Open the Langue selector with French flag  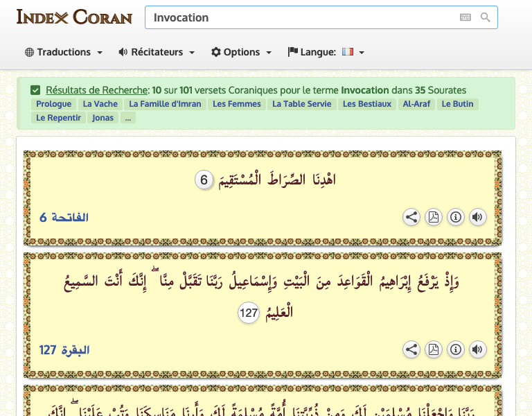326,52
